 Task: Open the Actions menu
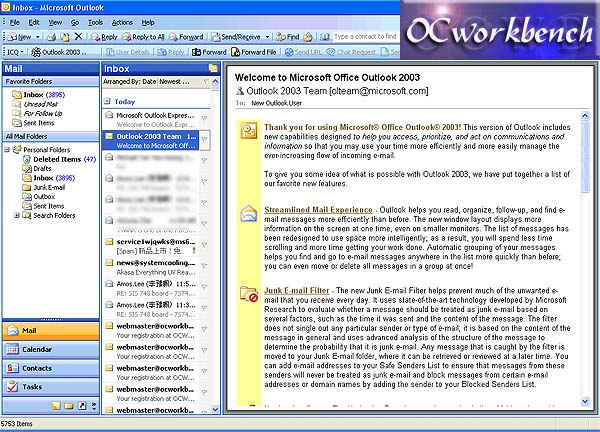122,23
